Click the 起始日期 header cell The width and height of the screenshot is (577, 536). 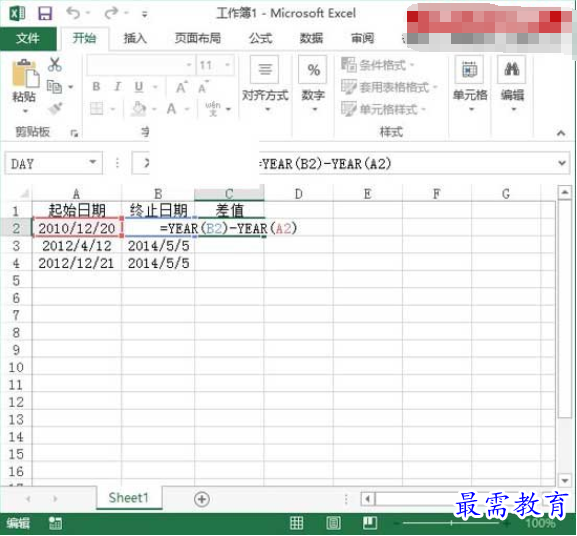[x=77, y=211]
